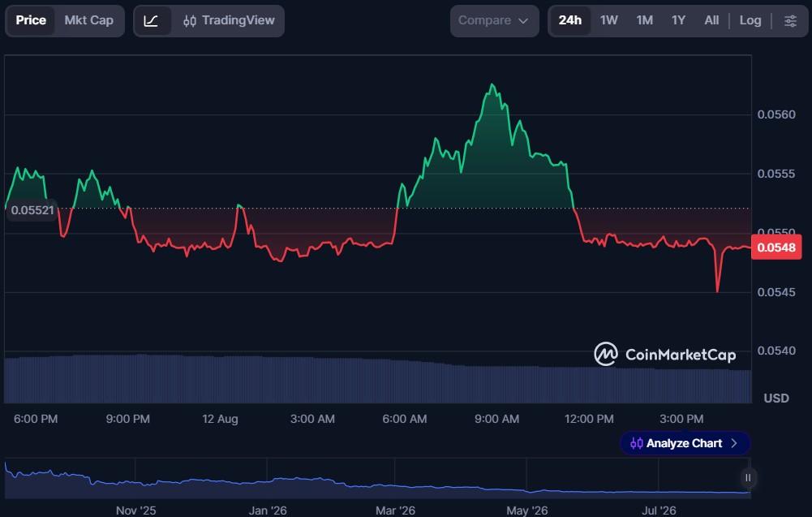Click the 0.0560 axis label

point(776,114)
